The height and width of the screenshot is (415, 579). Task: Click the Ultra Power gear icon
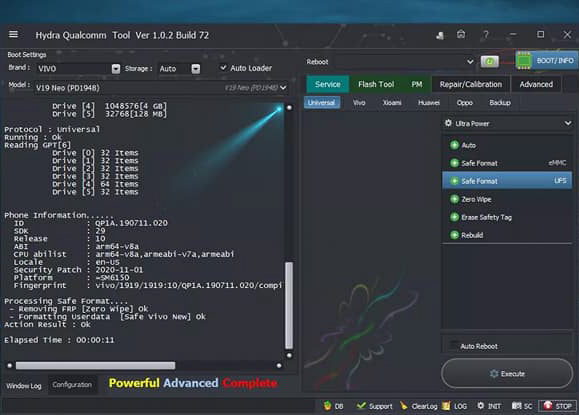pos(448,123)
